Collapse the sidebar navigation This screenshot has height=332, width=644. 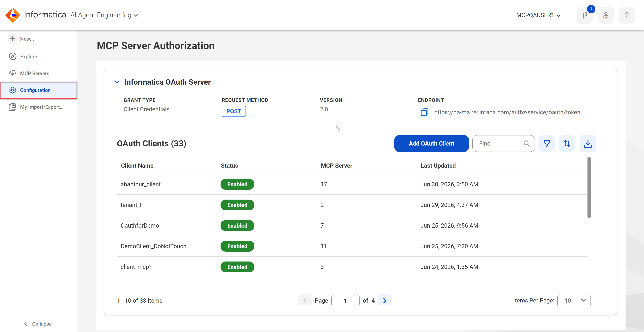pyautogui.click(x=38, y=324)
